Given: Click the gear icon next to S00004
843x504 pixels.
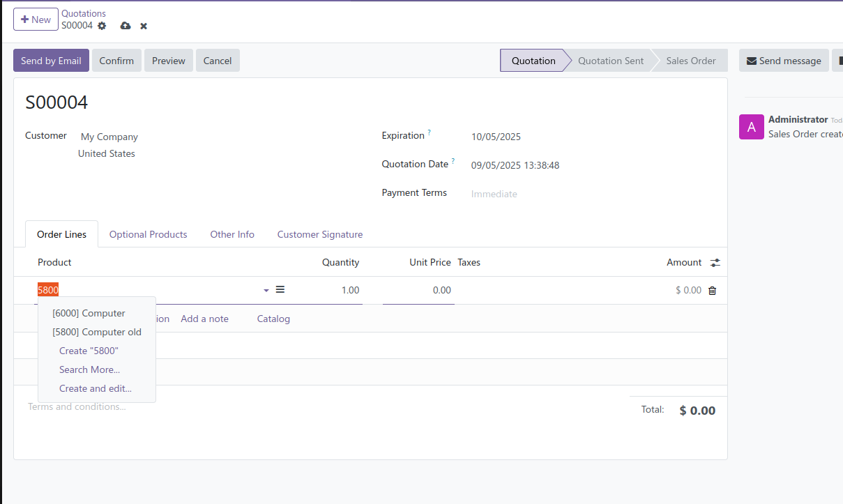Looking at the screenshot, I should (x=102, y=26).
